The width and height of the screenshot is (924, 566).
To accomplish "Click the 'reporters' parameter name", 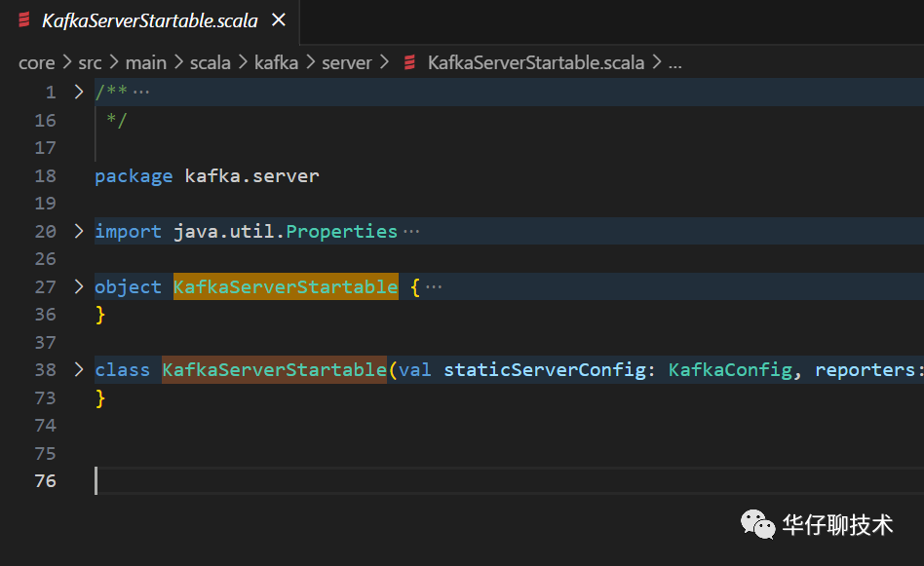I will tap(866, 370).
